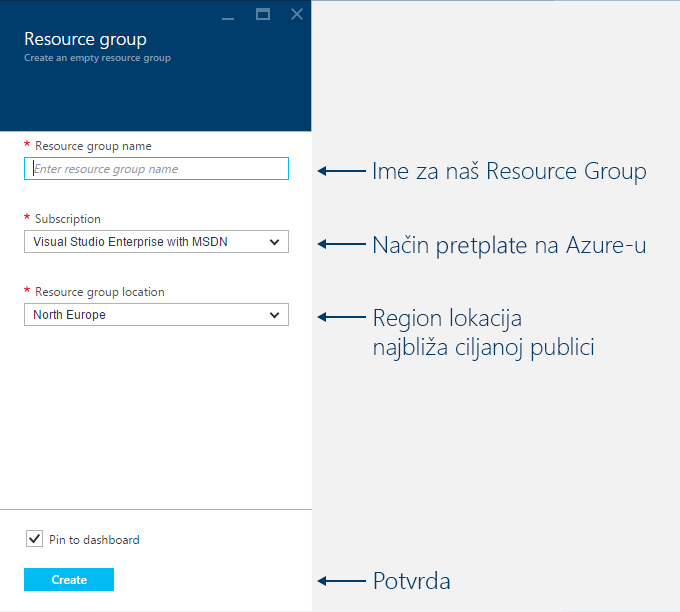The width and height of the screenshot is (680, 612).
Task: Uncheck the Pin to dashboard checkbox
Action: coord(34,539)
